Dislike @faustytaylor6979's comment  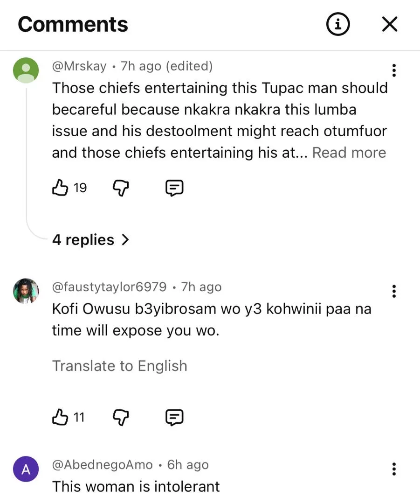tap(121, 417)
